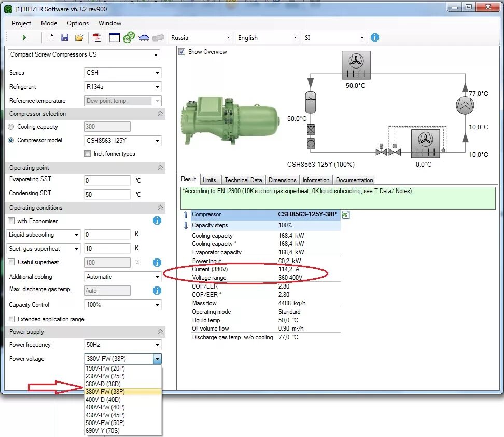Enable the Show Overview checkbox
504x437 pixels.
[x=181, y=52]
